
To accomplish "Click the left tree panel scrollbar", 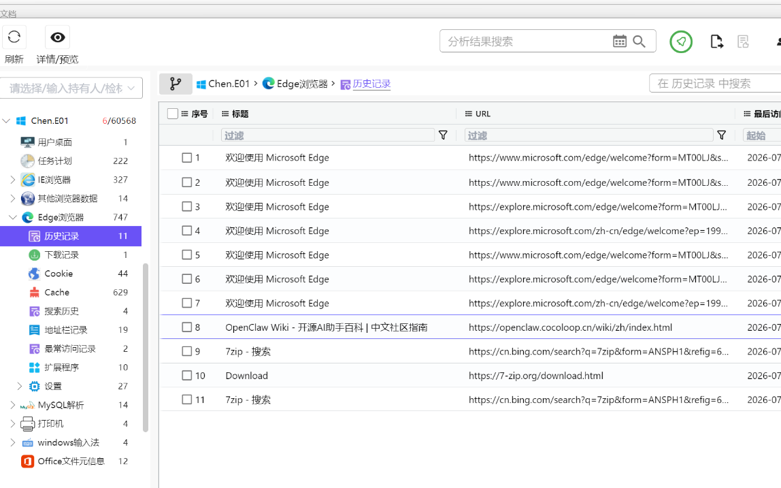I will coord(145,347).
